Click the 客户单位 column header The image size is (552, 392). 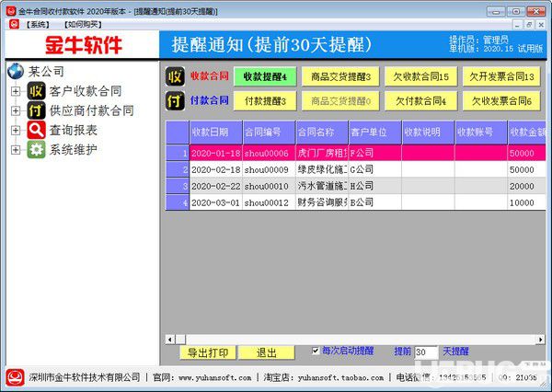coord(375,133)
